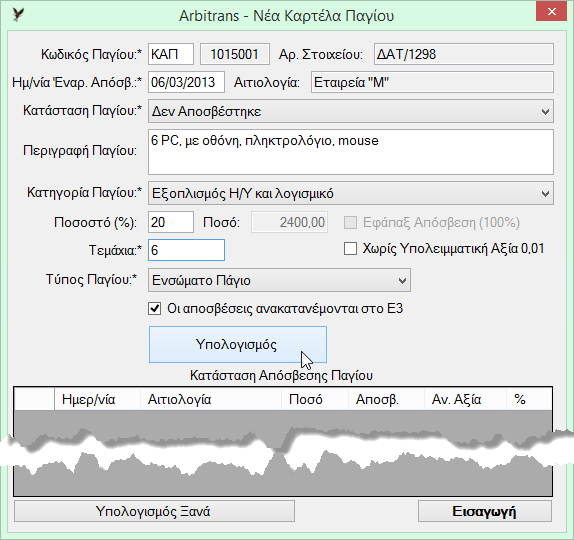574x540 pixels.
Task: Toggle Εφάπαξ Απόσβεση (100%) checkbox
Action: (350, 222)
